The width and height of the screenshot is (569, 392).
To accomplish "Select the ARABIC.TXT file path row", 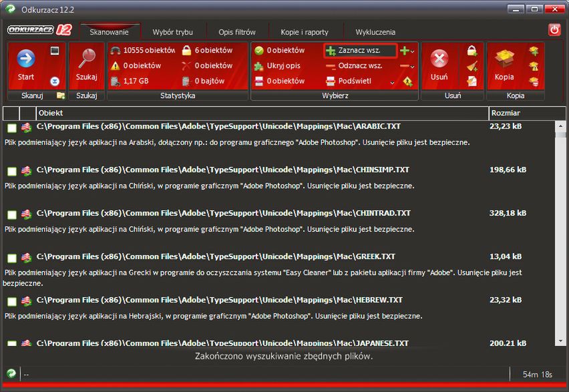I will 218,126.
